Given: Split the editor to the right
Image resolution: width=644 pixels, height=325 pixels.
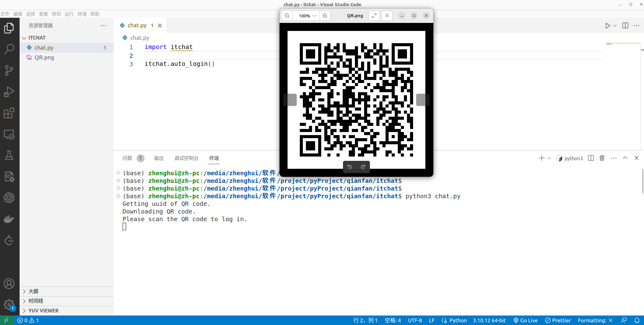Looking at the screenshot, I should click(x=625, y=26).
